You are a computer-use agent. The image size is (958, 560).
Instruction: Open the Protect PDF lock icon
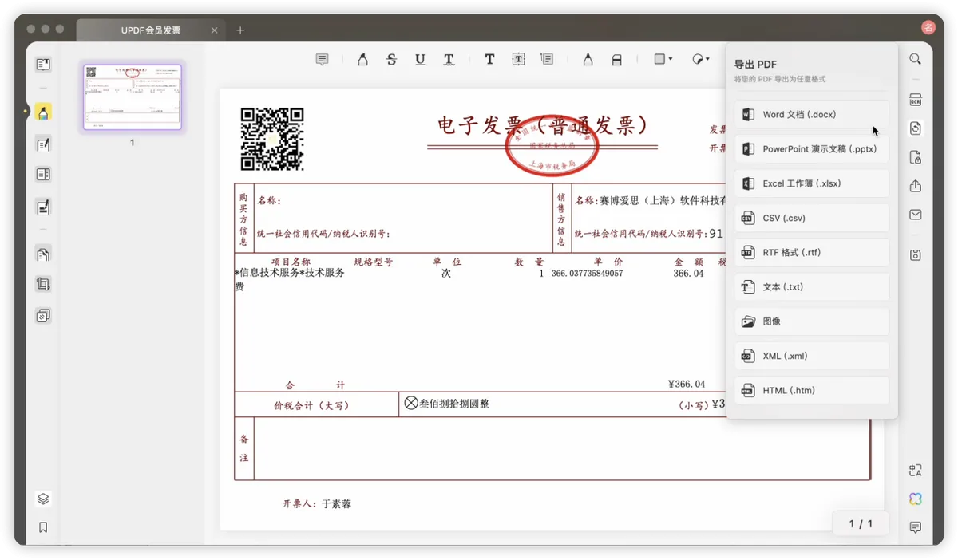pos(916,157)
